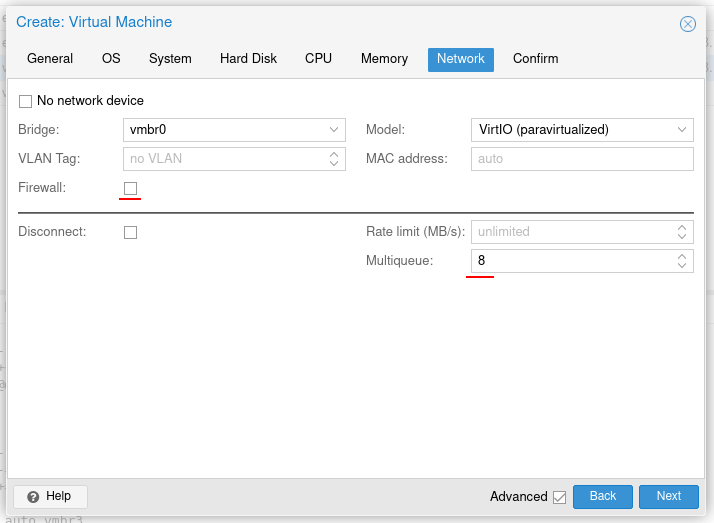Enable the Firewall checkbox
The image size is (714, 523).
pos(130,188)
